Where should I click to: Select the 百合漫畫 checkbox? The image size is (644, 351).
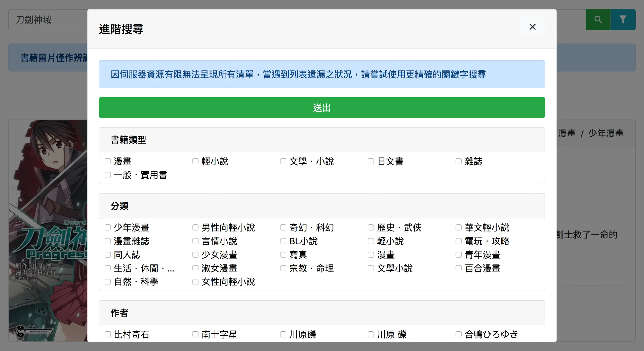459,268
